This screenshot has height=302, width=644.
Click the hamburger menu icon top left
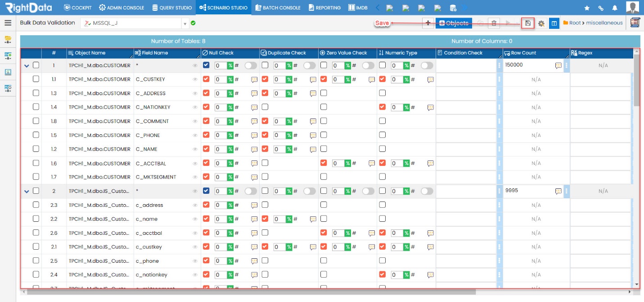[8, 23]
